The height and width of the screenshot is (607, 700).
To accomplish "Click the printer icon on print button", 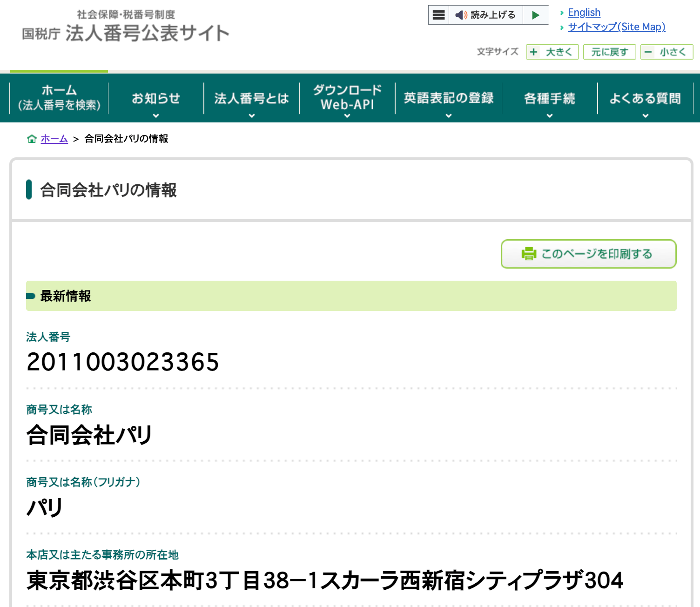I will [x=529, y=254].
